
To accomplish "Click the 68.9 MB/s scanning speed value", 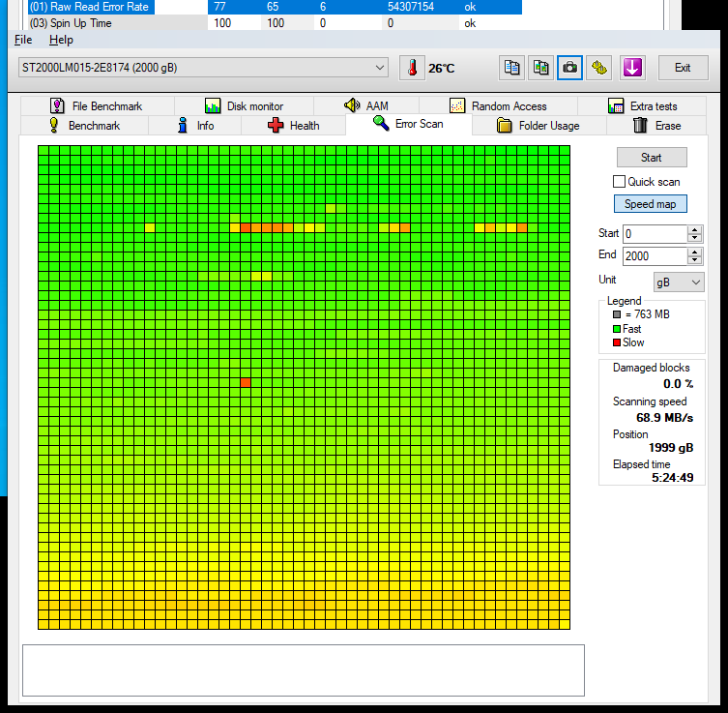I will coord(664,418).
